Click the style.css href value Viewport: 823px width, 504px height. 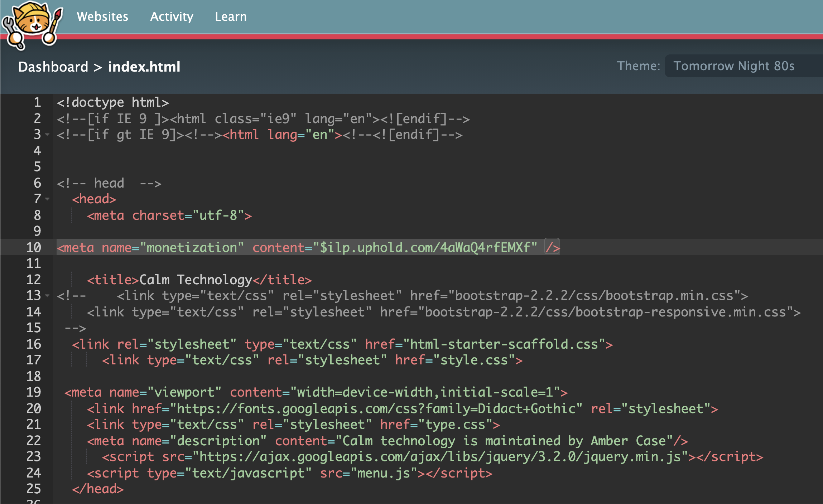474,360
